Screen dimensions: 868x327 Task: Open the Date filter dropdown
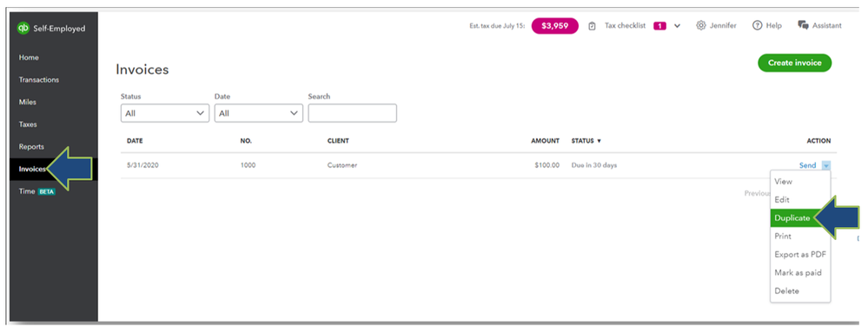[259, 113]
